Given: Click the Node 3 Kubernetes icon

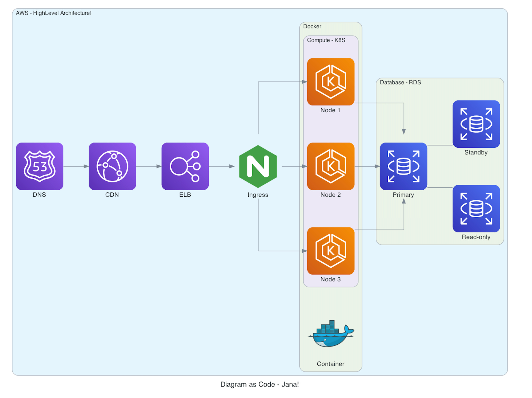Looking at the screenshot, I should tap(331, 251).
